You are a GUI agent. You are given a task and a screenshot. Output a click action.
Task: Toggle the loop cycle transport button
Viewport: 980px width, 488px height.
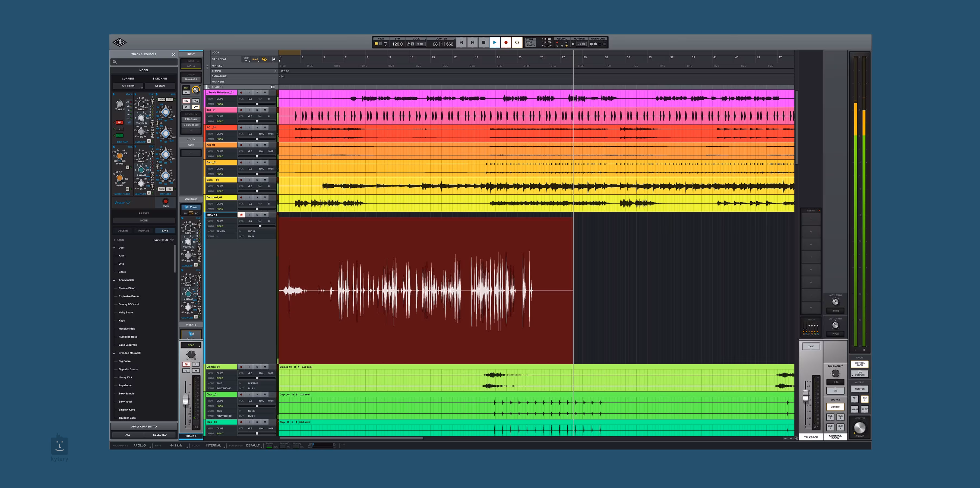[517, 43]
